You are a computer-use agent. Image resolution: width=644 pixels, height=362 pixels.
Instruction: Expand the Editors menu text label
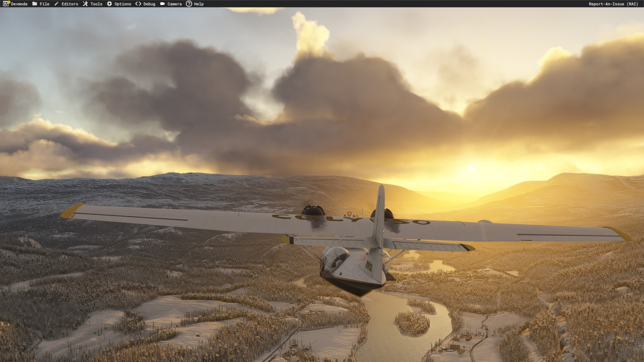(70, 4)
